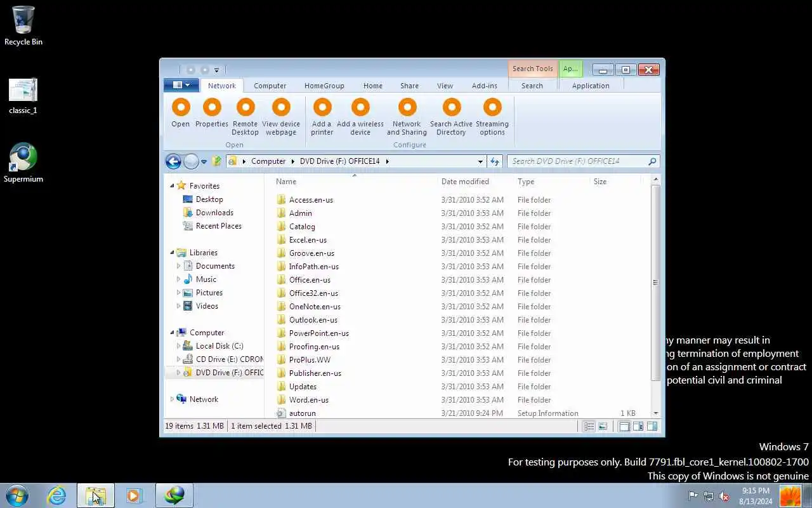This screenshot has width=812, height=508.
Task: Click the clock showing 9:15 PM
Action: point(756,491)
